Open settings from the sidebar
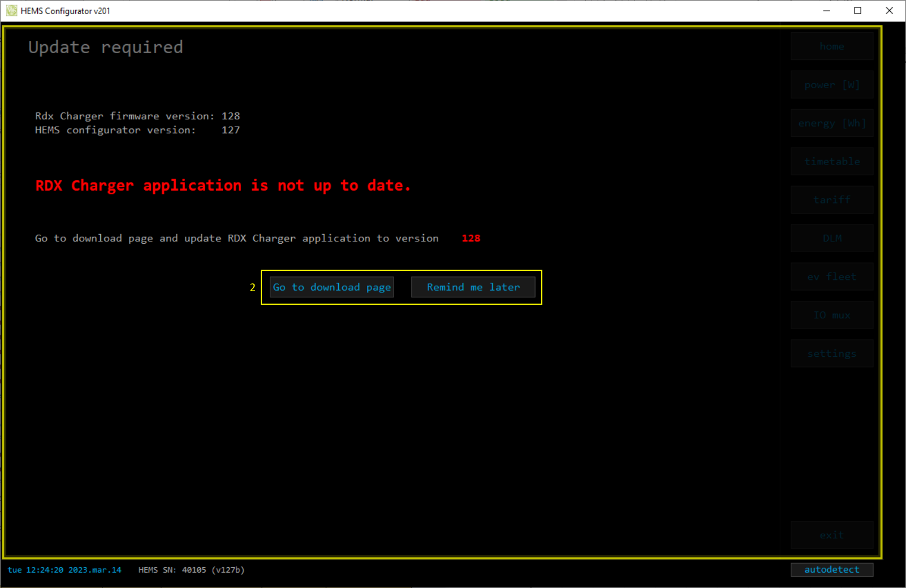The image size is (906, 588). (831, 354)
